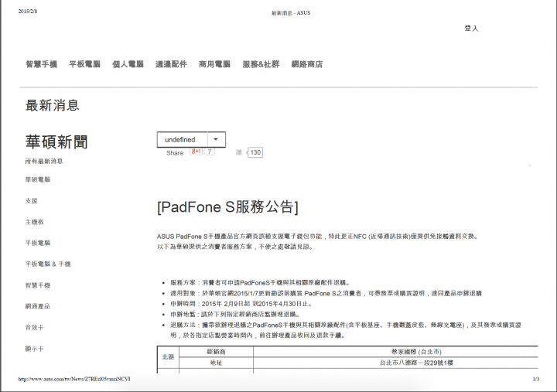Viewport: 557px width, 392px height.
Task: Select 主機板 in the sidebar
Action: point(35,222)
